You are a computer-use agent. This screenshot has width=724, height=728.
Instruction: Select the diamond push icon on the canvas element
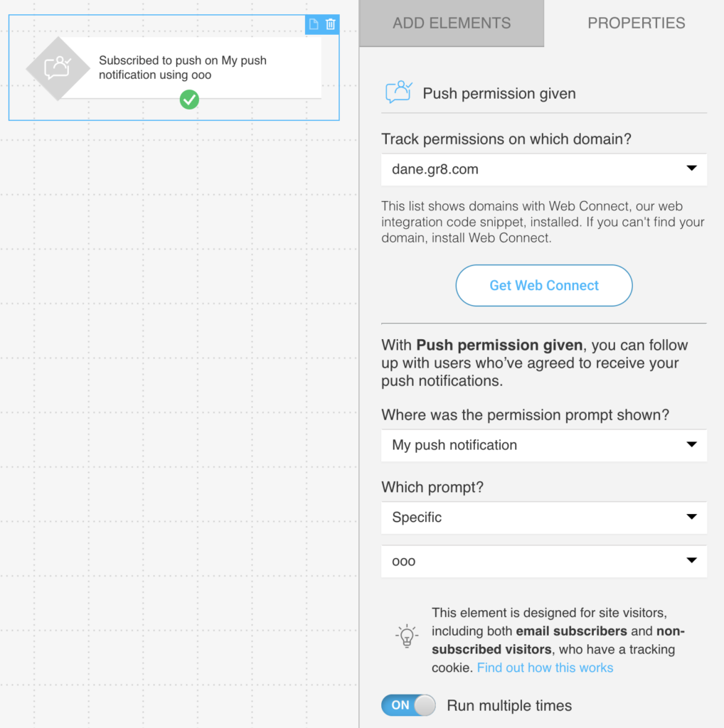point(58,68)
